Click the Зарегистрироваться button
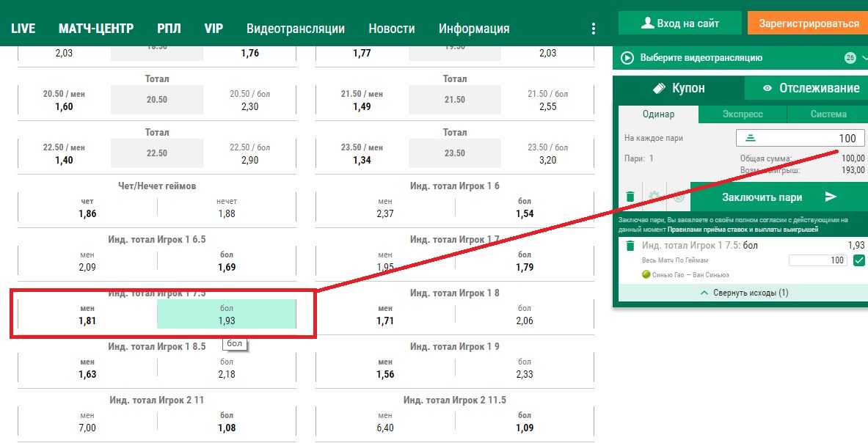 coord(808,23)
